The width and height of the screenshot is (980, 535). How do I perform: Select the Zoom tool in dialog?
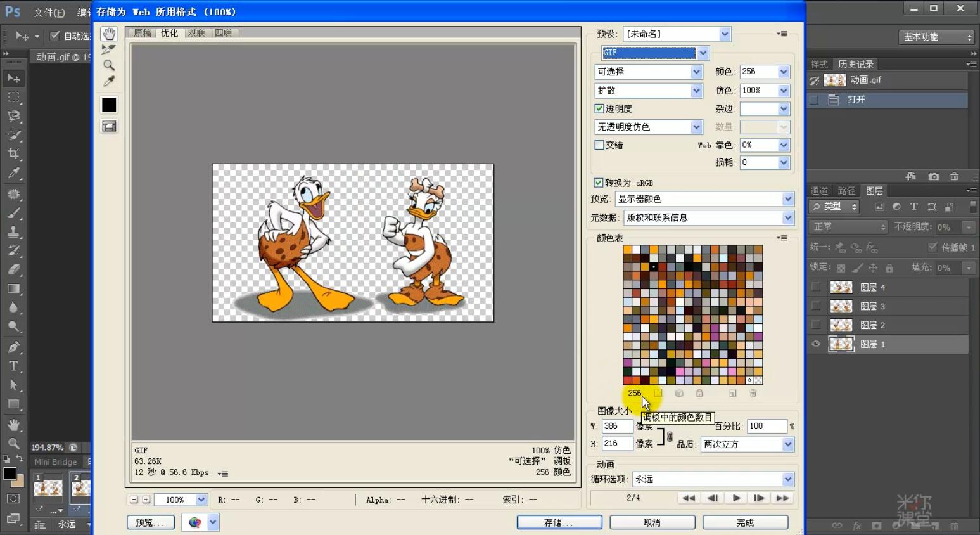(x=109, y=65)
